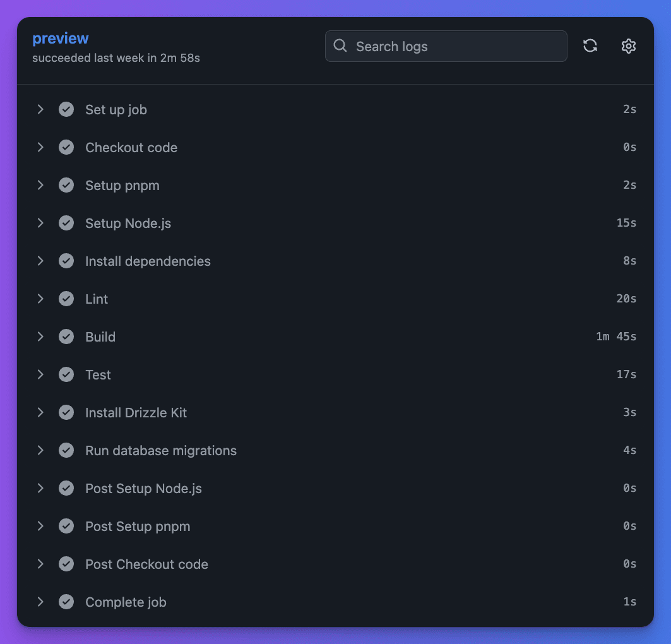
Task: Expand the Run database migrations chevron
Action: click(40, 450)
